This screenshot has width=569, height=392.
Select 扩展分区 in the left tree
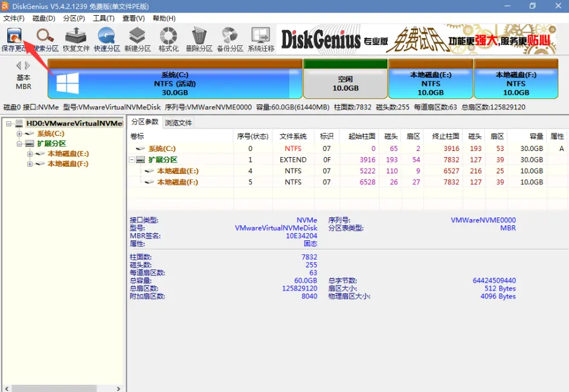[x=51, y=144]
